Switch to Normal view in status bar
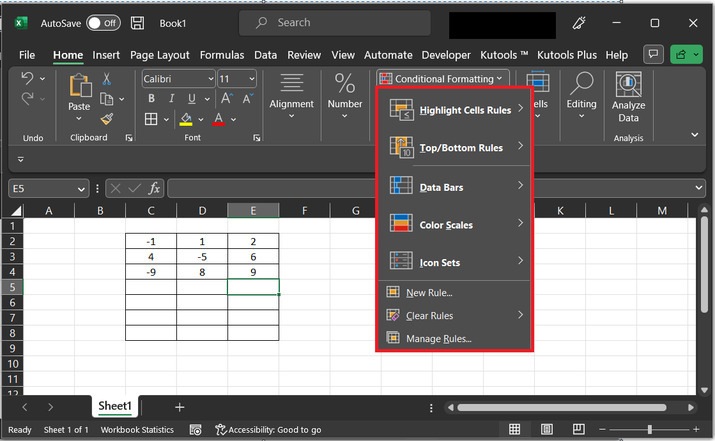 (514, 429)
